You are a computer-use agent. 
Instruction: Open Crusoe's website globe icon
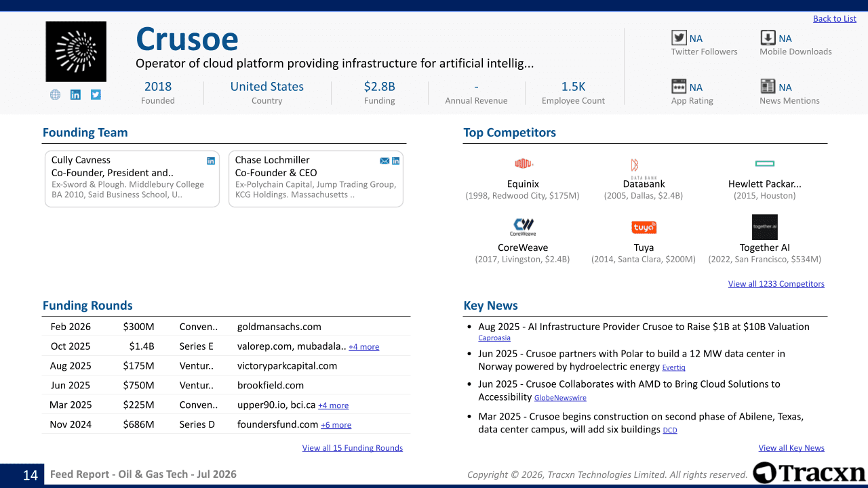[56, 95]
